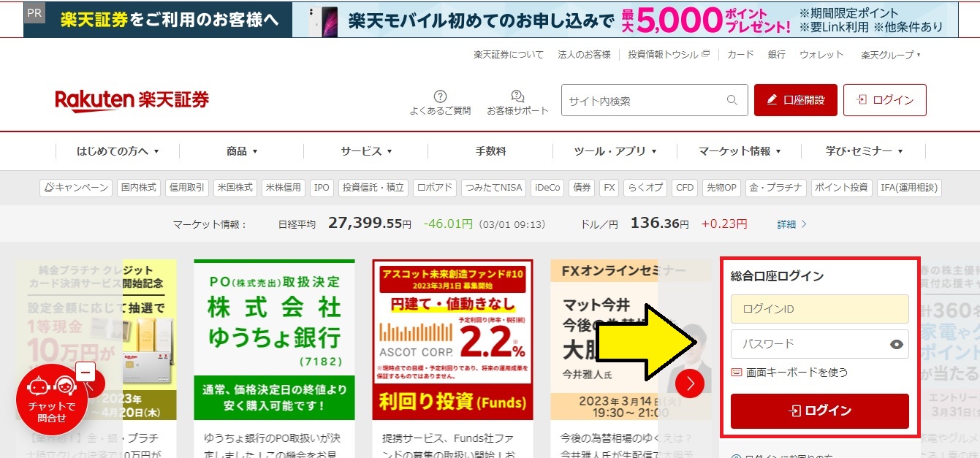Image resolution: width=980 pixels, height=458 pixels.
Task: Click the red carousel next arrow
Action: (690, 383)
